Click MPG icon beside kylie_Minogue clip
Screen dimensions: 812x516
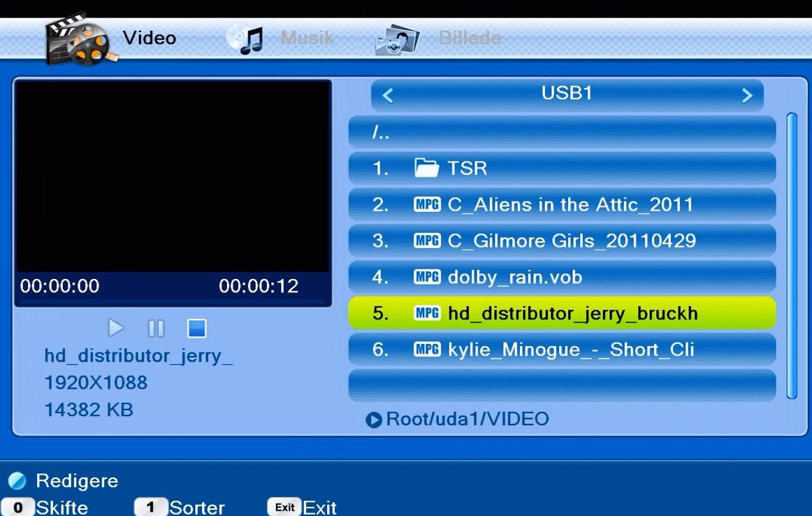coord(426,350)
